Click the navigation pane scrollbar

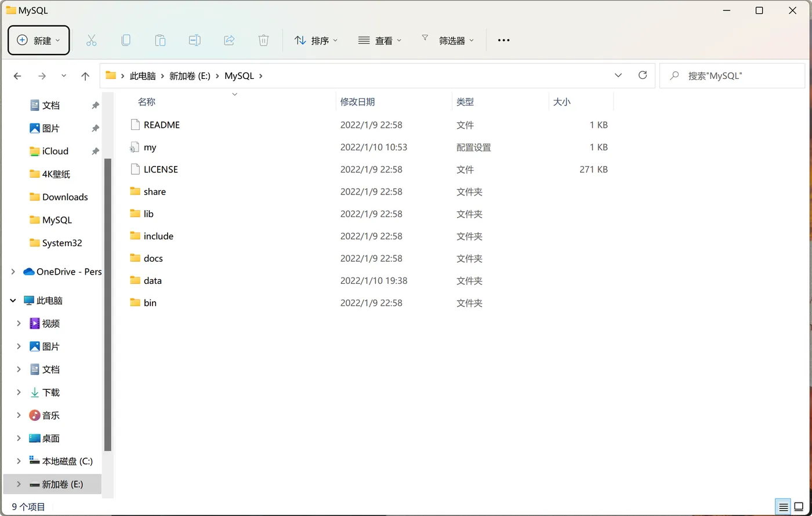[x=108, y=304]
